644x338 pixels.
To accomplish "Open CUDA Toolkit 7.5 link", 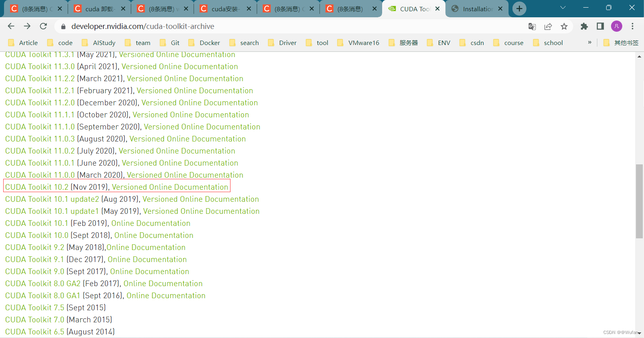I will click(35, 307).
